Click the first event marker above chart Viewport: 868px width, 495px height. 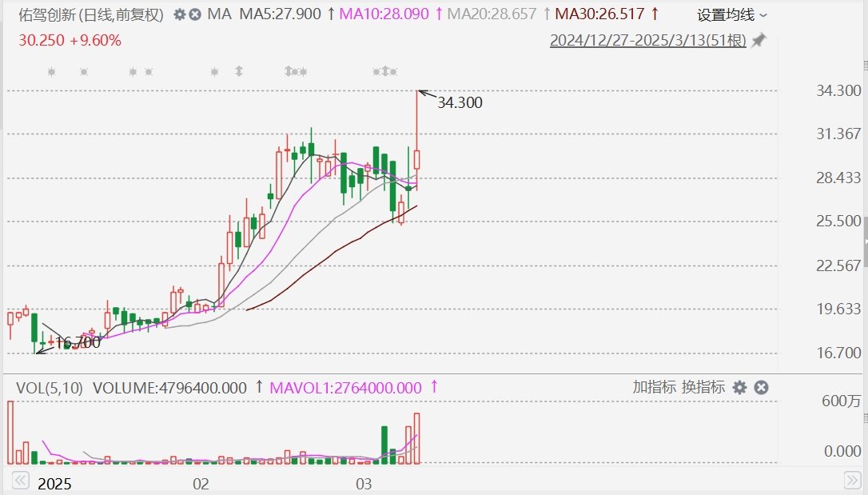[x=51, y=71]
